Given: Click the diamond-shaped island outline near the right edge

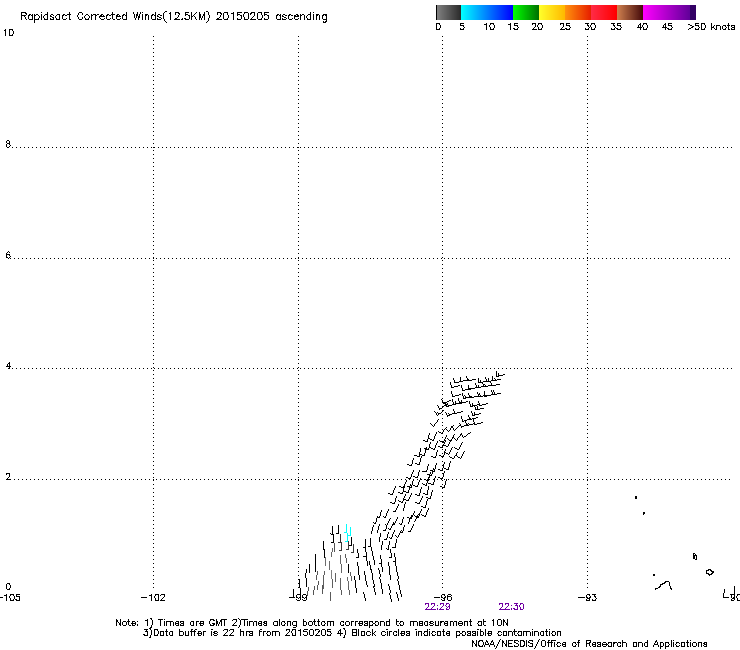Looking at the screenshot, I should pos(709,572).
